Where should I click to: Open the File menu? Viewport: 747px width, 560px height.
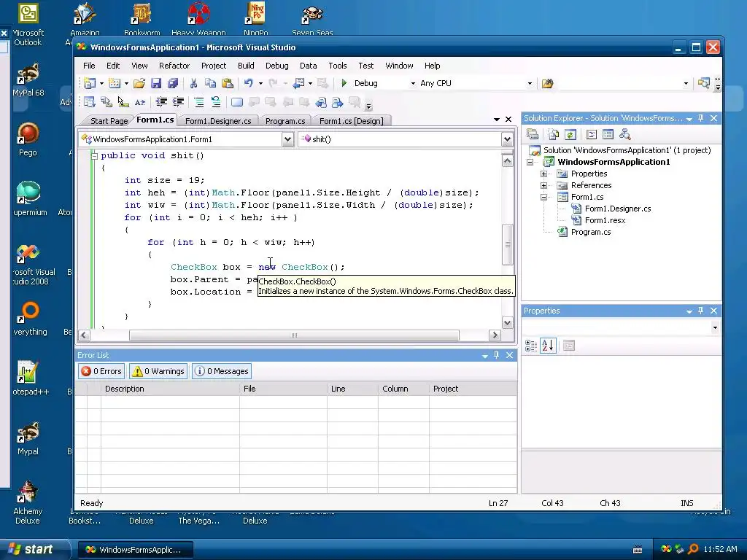pyautogui.click(x=89, y=66)
